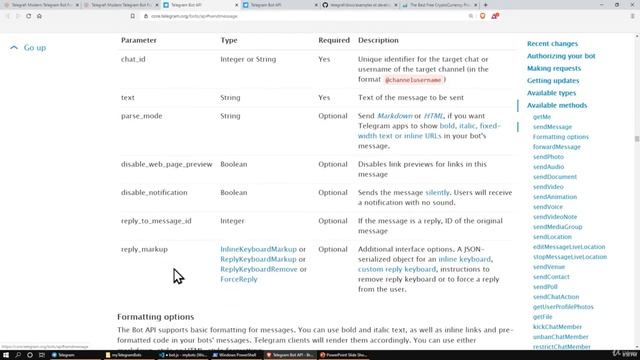The image size is (640, 360).
Task: Go to Getting updates in sidebar
Action: click(x=553, y=81)
